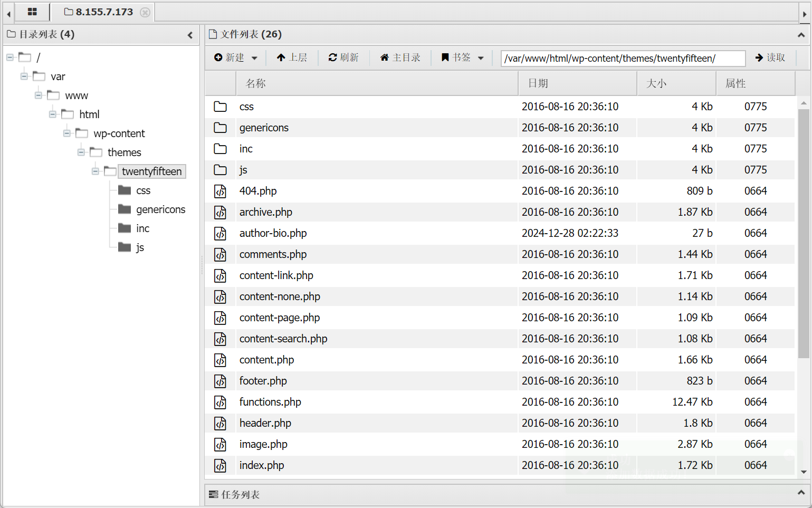Click content-none.php file icon
This screenshot has width=812, height=508.
tap(220, 296)
